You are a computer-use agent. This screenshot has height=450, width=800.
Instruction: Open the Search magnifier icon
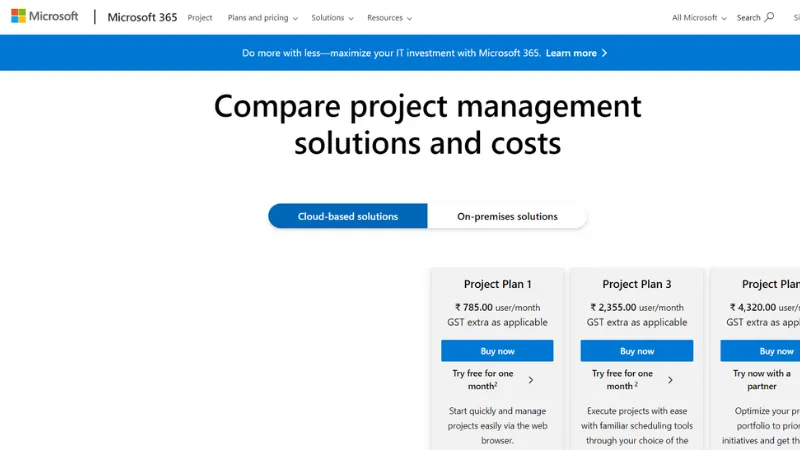tap(769, 17)
